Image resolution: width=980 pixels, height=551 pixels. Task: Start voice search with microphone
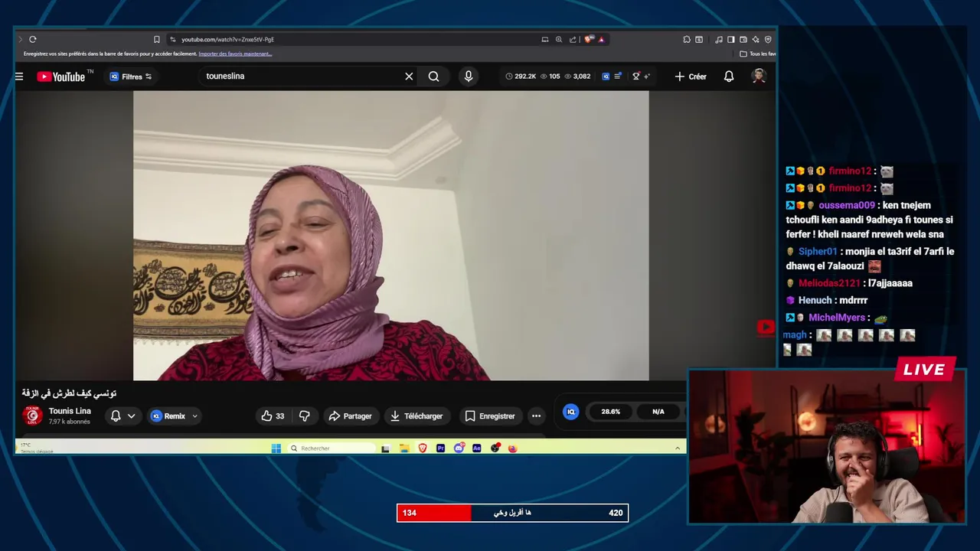tap(469, 77)
